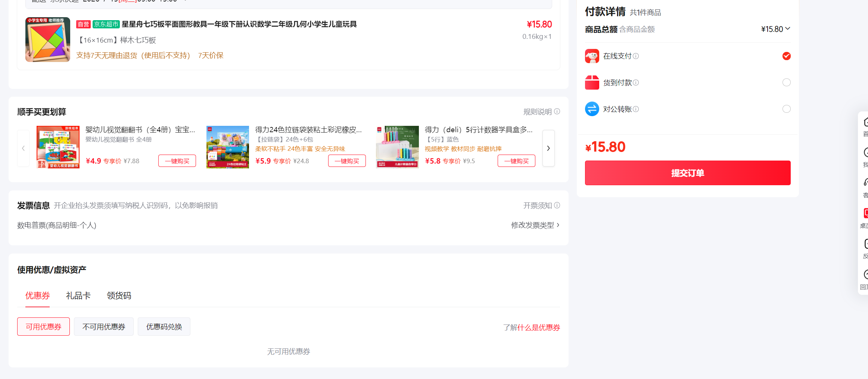Submit the order with 提交订单
The image size is (868, 379).
pyautogui.click(x=688, y=173)
